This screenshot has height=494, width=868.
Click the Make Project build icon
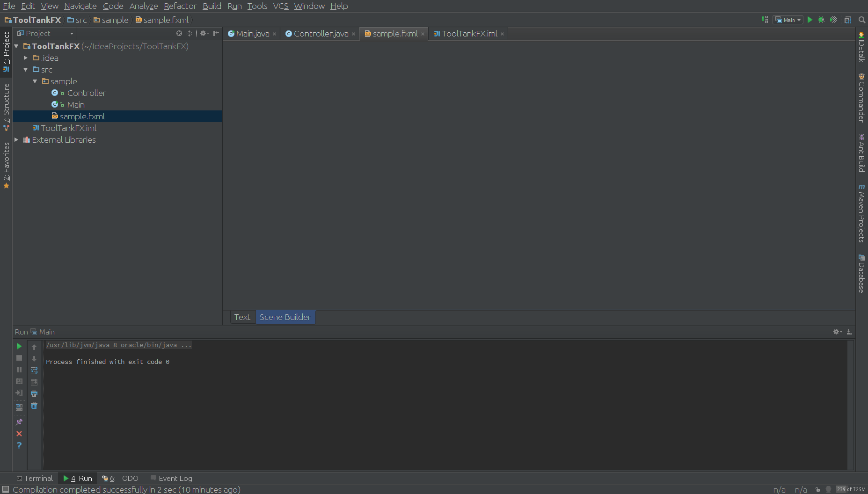(x=765, y=20)
